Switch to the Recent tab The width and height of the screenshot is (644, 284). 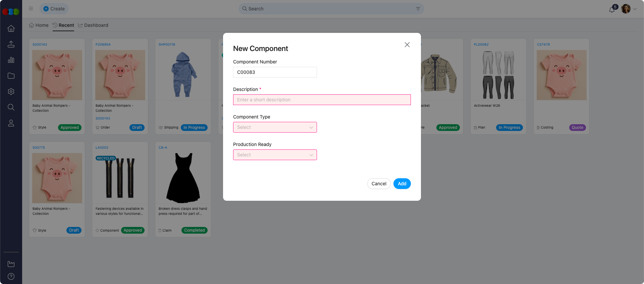pos(63,25)
